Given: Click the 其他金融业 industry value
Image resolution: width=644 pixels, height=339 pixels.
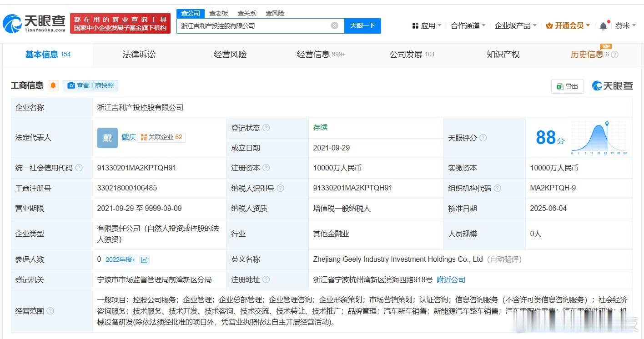Looking at the screenshot, I should click(331, 234).
